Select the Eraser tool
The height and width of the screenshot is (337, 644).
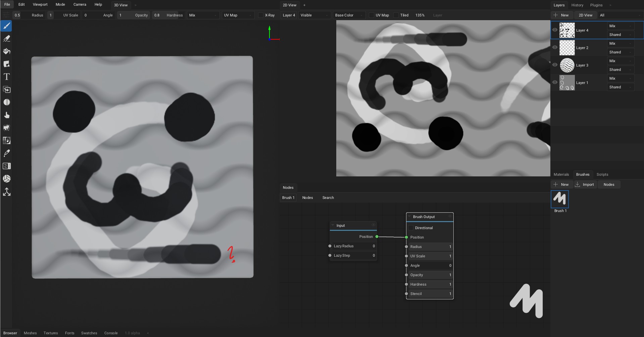tap(7, 39)
